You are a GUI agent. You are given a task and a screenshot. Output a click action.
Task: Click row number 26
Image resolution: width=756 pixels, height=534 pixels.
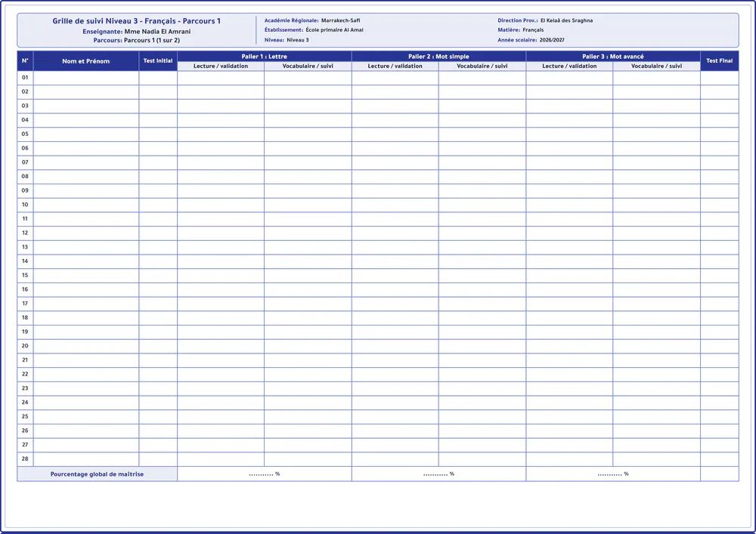[x=25, y=431]
